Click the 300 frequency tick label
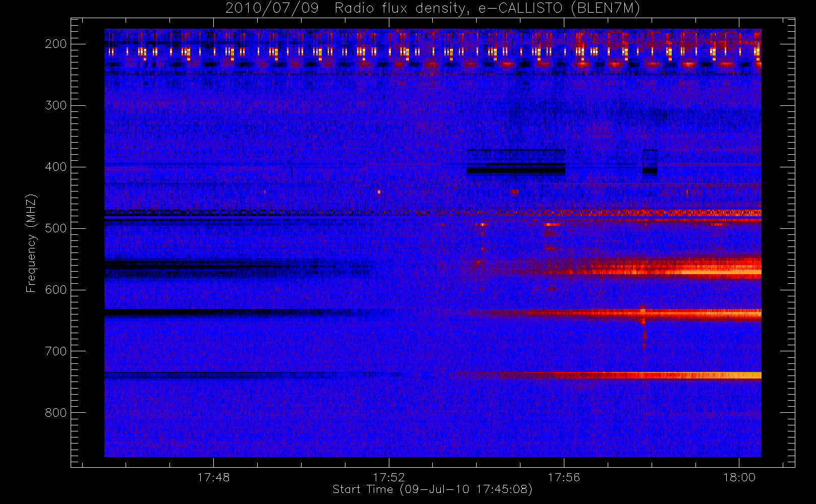 (x=55, y=105)
